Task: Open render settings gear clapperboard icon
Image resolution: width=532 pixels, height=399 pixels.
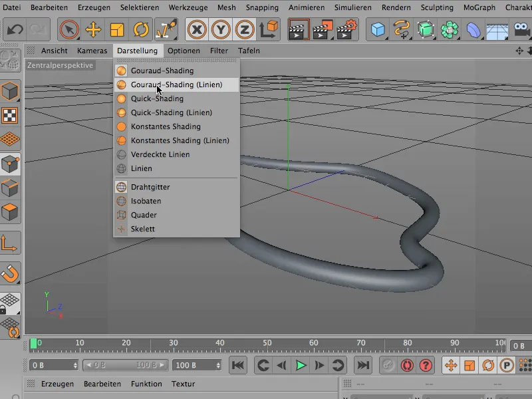Action: point(346,29)
